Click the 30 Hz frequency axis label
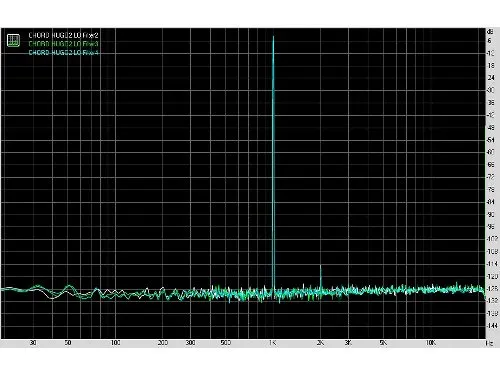The image size is (500, 375). [x=33, y=343]
